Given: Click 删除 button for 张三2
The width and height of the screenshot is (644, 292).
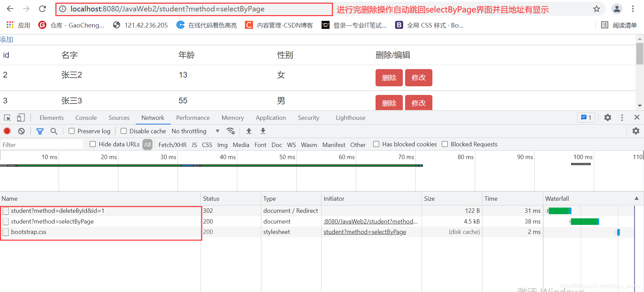Looking at the screenshot, I should 389,78.
